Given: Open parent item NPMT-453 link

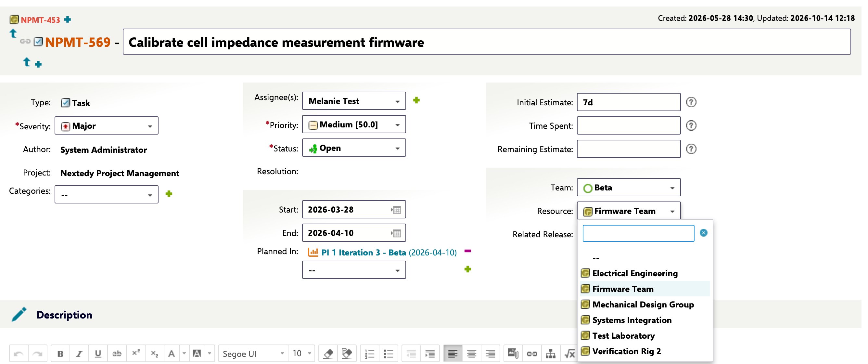Looking at the screenshot, I should pos(40,20).
